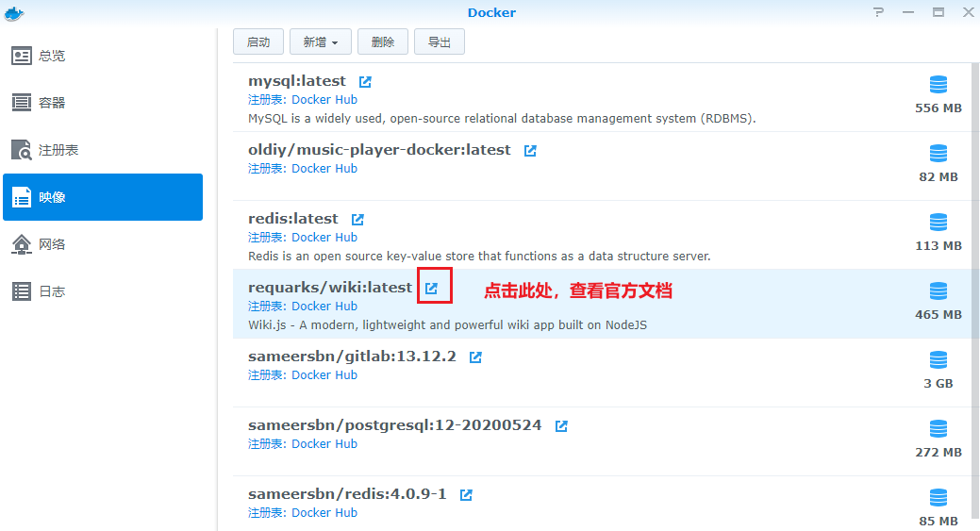Image resolution: width=980 pixels, height=531 pixels.
Task: Select the sameersbn/postgresql:12-20200524 image name
Action: 395,424
